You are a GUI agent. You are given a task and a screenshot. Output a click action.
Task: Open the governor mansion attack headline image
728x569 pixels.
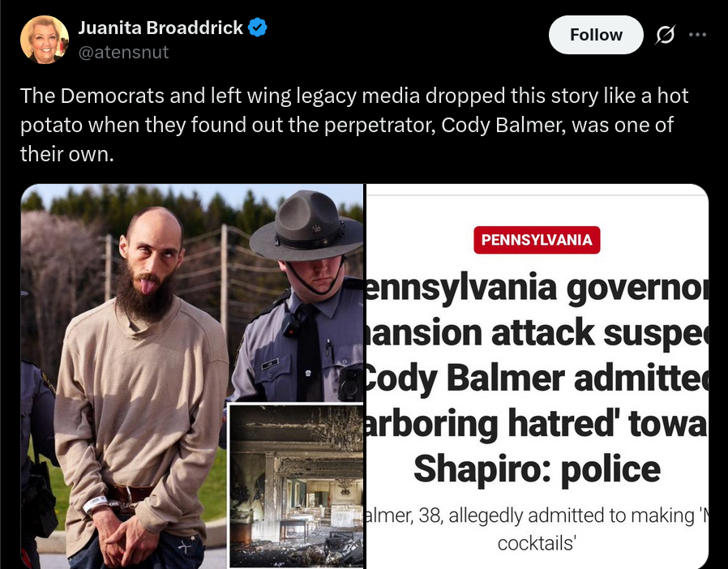pos(537,376)
